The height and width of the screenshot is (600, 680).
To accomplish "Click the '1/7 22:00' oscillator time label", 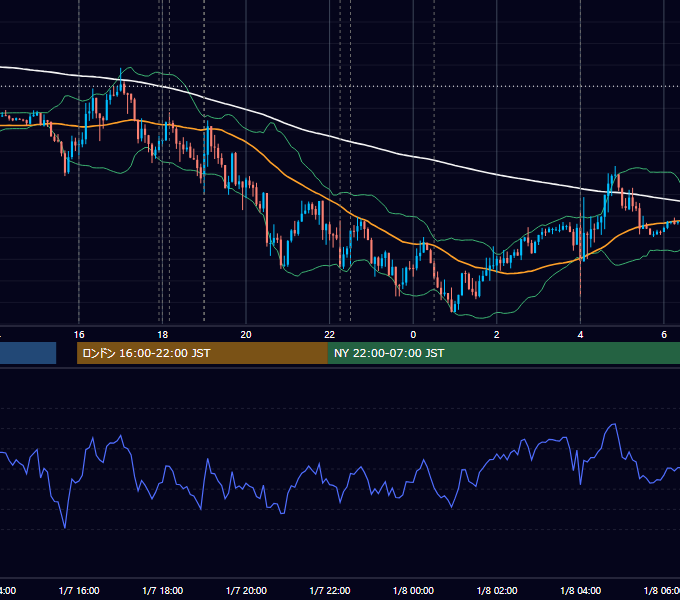I will pos(330,590).
